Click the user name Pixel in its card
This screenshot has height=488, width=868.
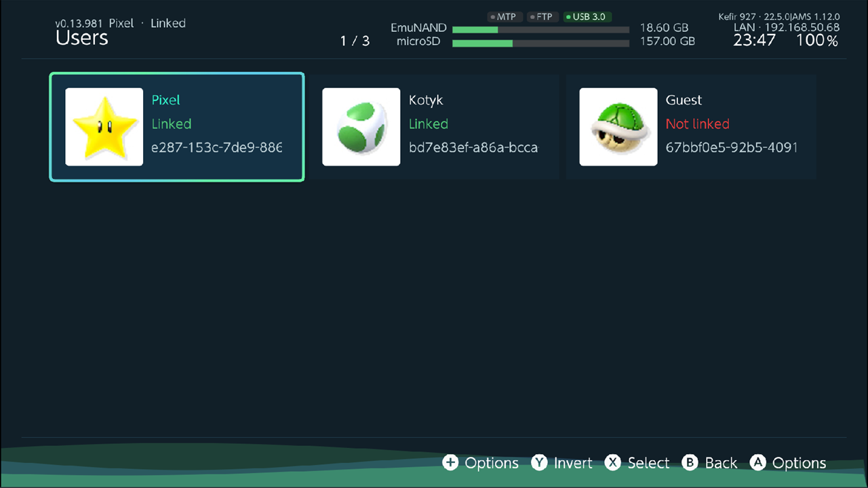coord(166,100)
